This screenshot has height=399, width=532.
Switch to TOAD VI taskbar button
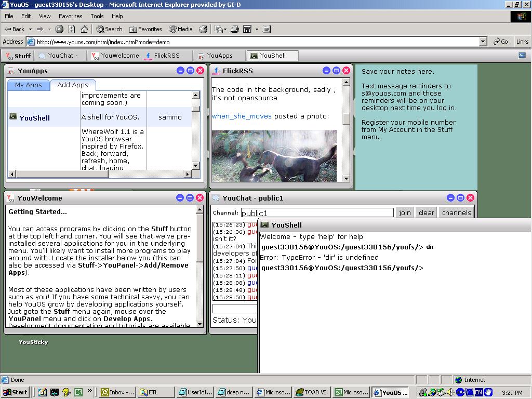[311, 392]
